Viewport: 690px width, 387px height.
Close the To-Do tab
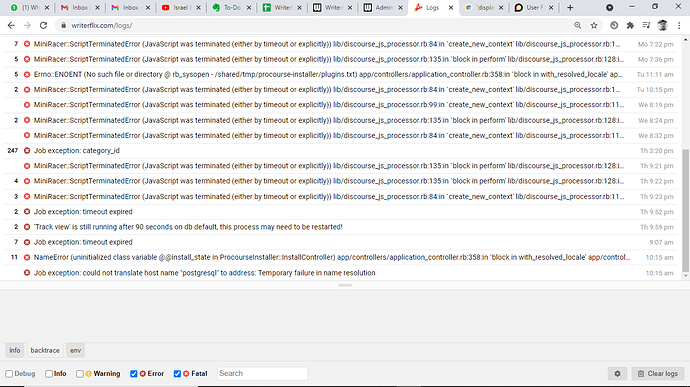click(x=249, y=7)
